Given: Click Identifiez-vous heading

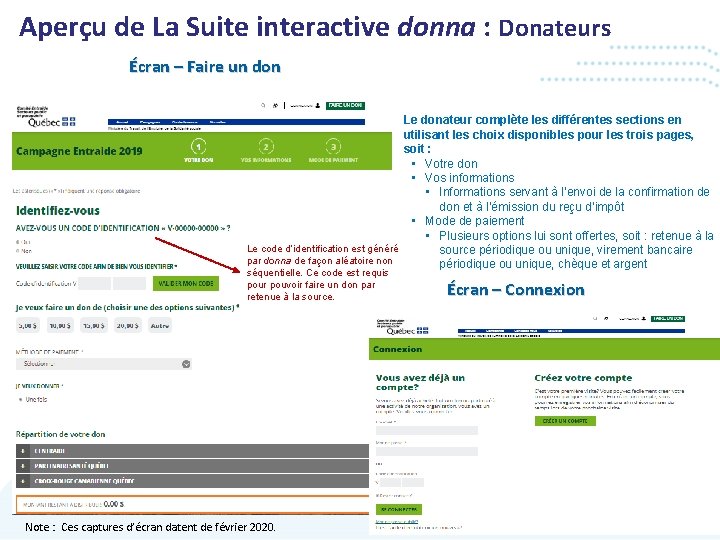Looking at the screenshot, I should (58, 211).
